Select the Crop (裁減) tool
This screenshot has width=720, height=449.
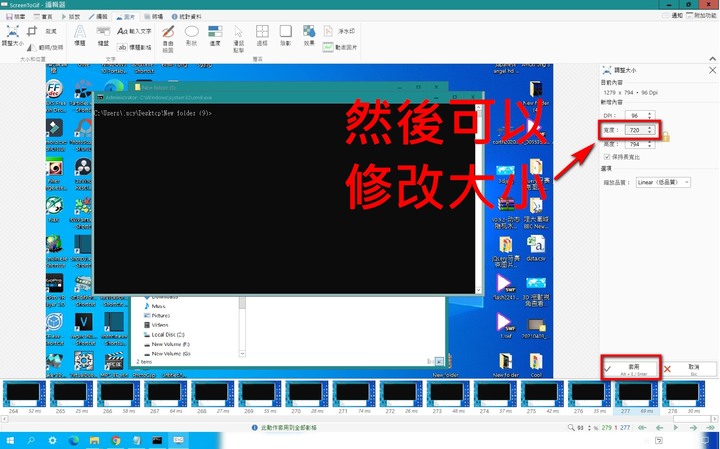point(41,31)
